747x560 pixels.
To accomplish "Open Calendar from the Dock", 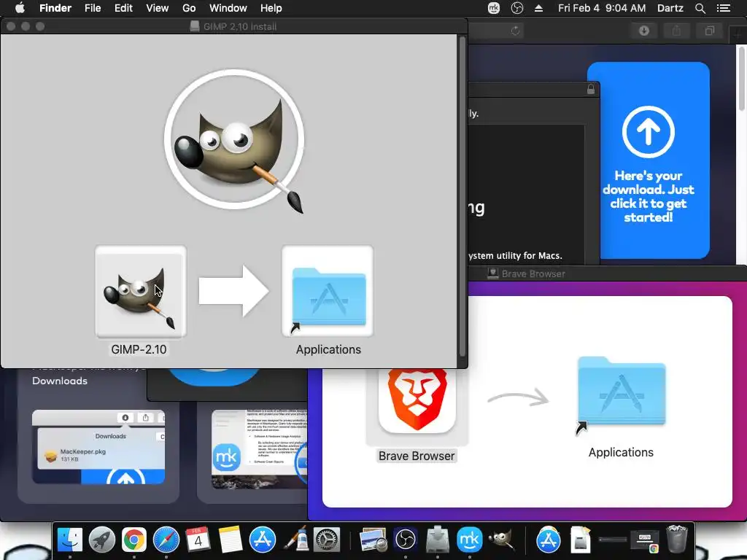I will (x=198, y=540).
